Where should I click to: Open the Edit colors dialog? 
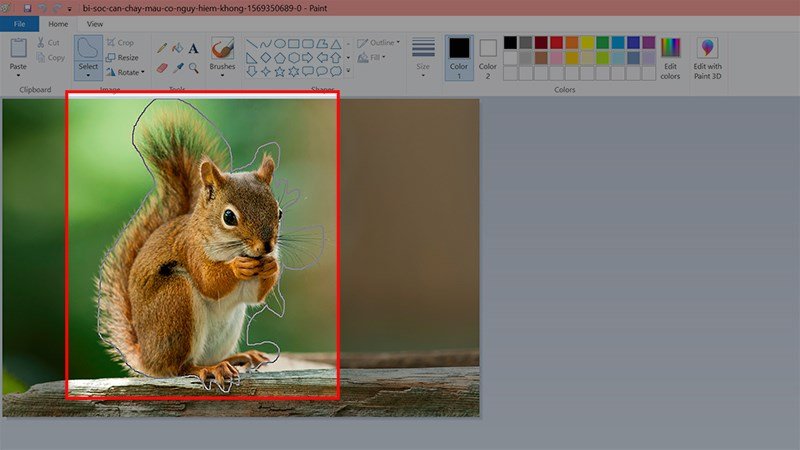[x=670, y=58]
